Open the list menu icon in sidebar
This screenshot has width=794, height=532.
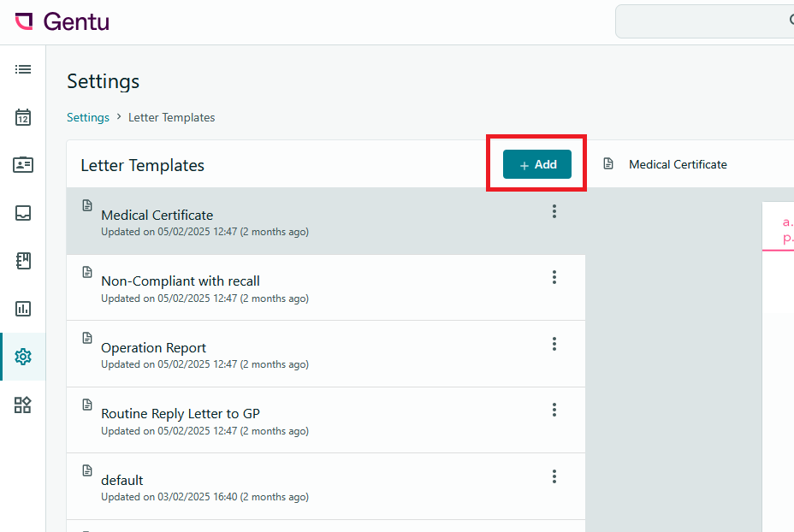pyautogui.click(x=23, y=69)
